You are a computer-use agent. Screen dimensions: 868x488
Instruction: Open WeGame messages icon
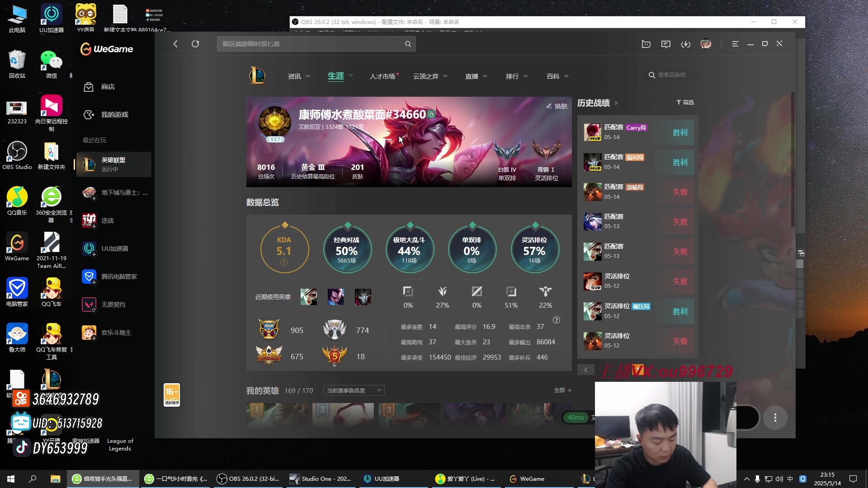[x=666, y=44]
